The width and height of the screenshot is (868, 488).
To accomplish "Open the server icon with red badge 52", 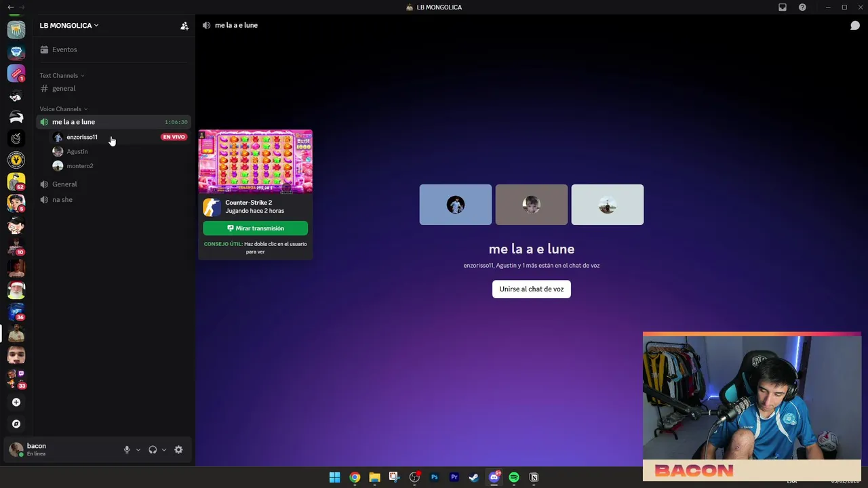I will point(16,182).
